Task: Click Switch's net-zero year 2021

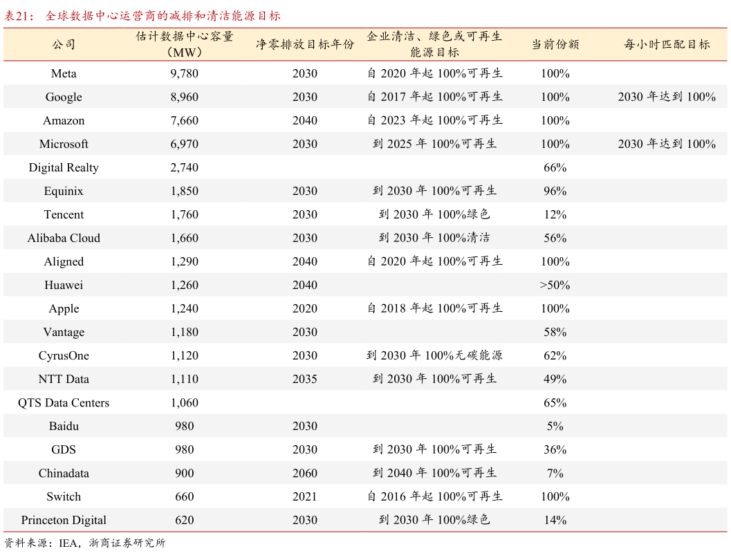Action: 305,496
